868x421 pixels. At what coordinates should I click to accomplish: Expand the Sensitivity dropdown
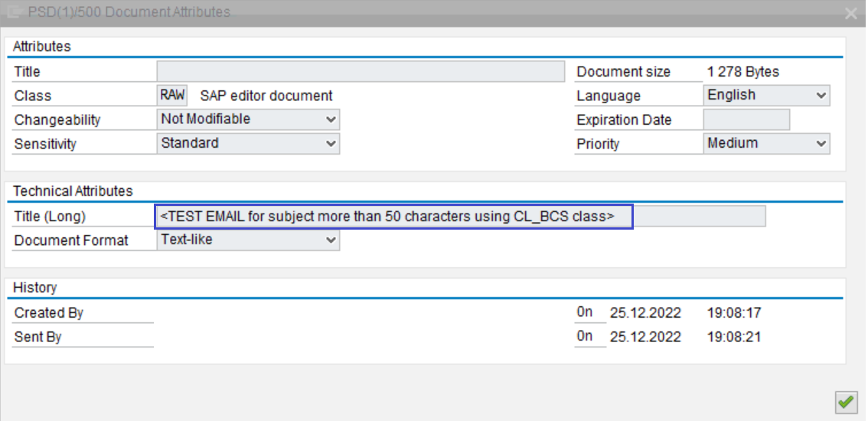[x=248, y=143]
